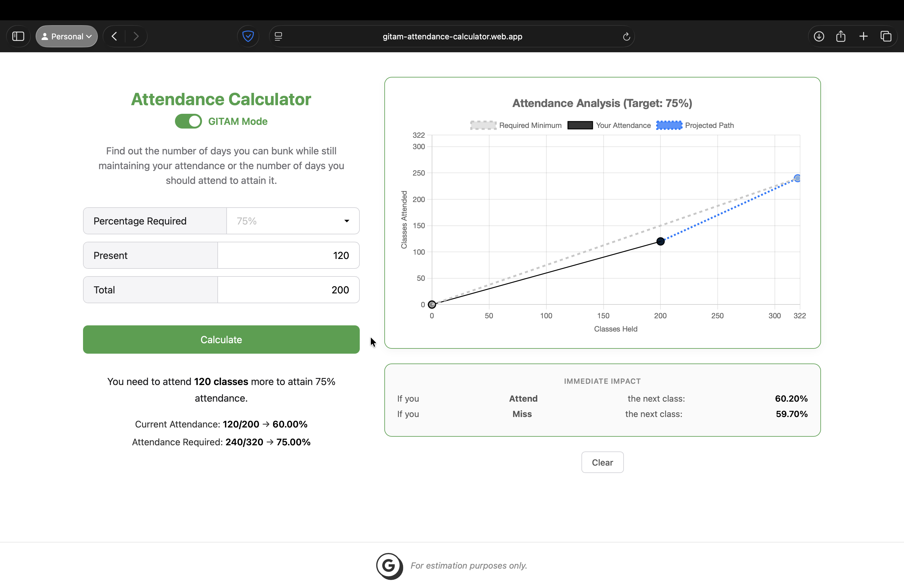904x588 pixels.
Task: Show the tab overview
Action: (x=886, y=37)
